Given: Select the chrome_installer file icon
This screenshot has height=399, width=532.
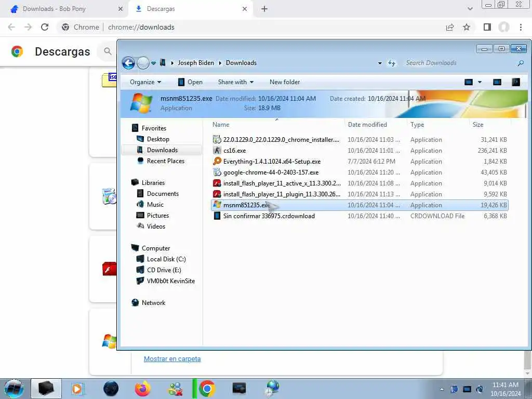Looking at the screenshot, I should coord(217,139).
